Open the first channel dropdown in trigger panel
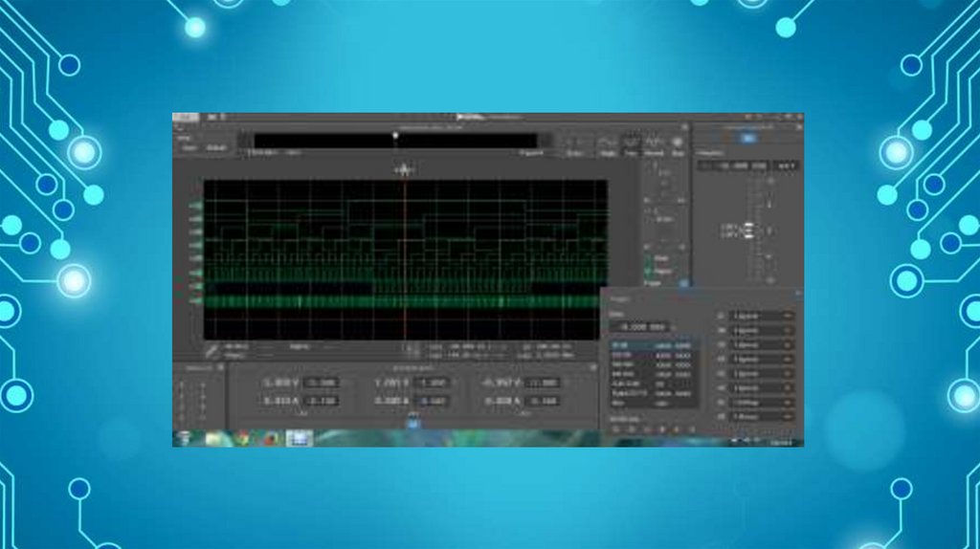Image resolution: width=980 pixels, height=549 pixels. [x=761, y=316]
